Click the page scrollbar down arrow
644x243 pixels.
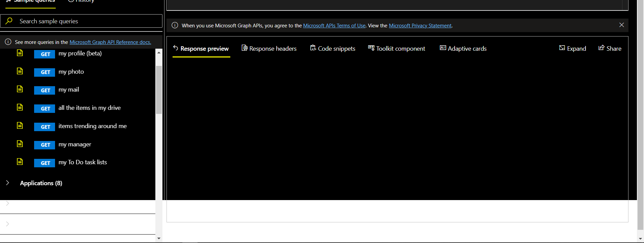pos(640,239)
